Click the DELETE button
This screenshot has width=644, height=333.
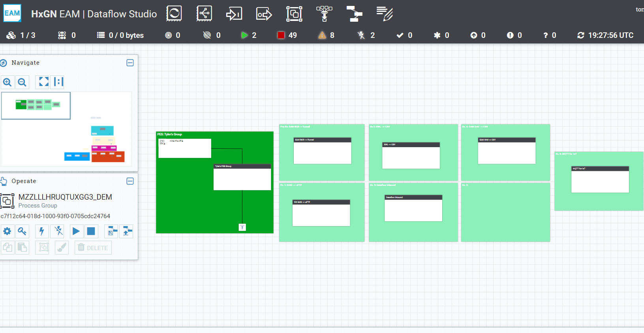pyautogui.click(x=93, y=248)
